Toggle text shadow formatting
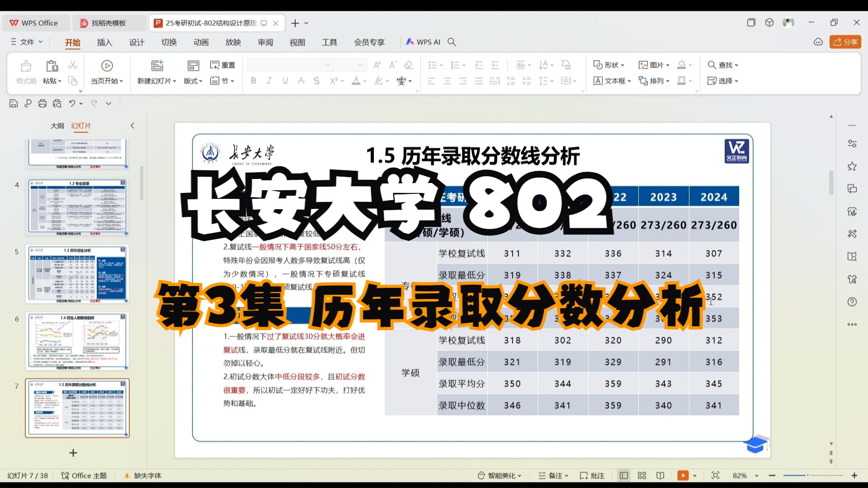 click(316, 81)
